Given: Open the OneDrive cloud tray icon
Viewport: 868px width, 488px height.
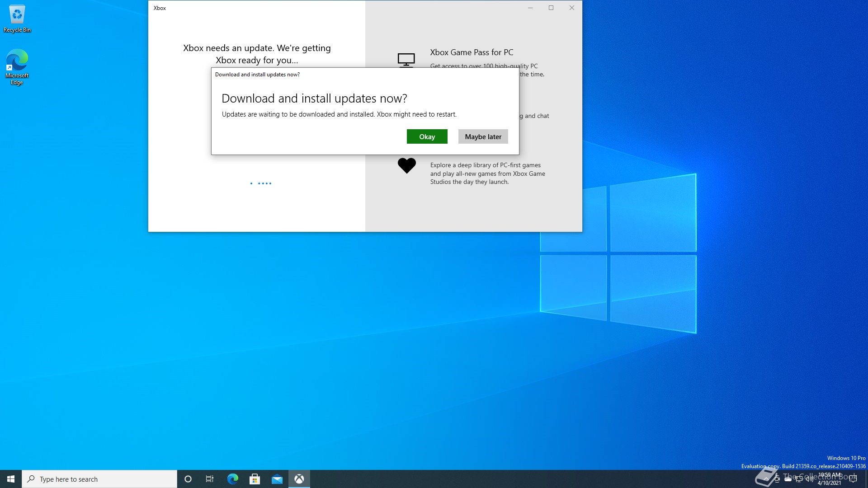Looking at the screenshot, I should click(788, 479).
